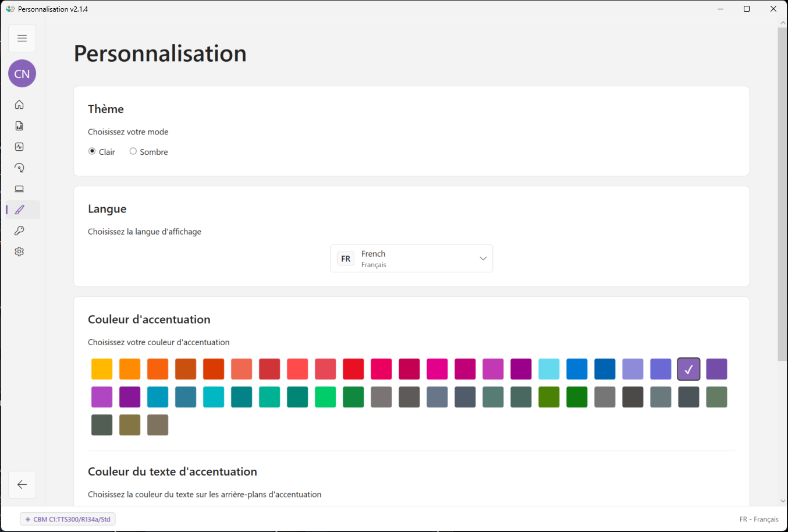This screenshot has height=532, width=788.
Task: Click the 'Thème' section heading
Action: point(106,109)
